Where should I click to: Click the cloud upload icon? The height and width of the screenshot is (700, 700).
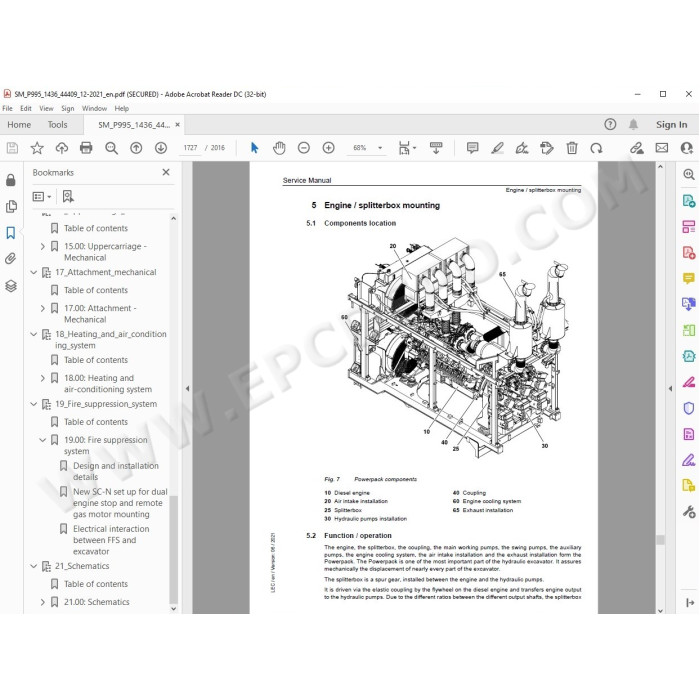[62, 148]
